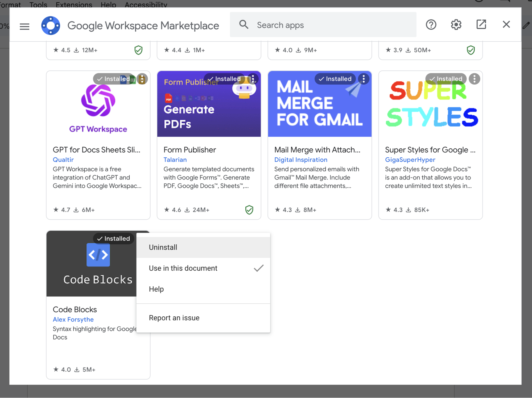The width and height of the screenshot is (532, 398).
Task: Open Marketplace settings gear
Action: (x=456, y=25)
